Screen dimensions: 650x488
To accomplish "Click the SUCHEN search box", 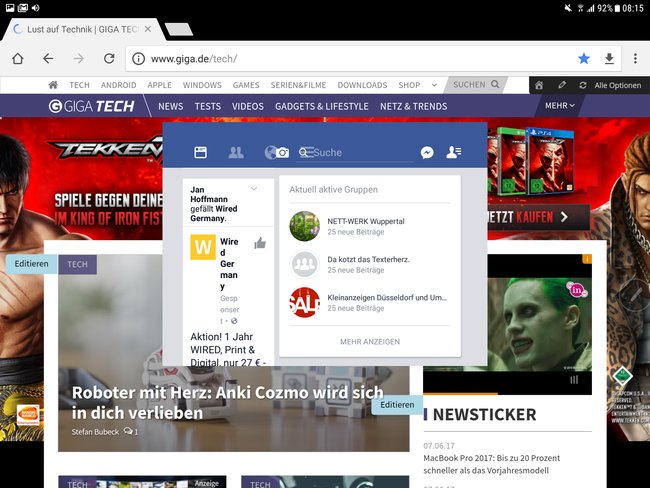I will pyautogui.click(x=476, y=85).
